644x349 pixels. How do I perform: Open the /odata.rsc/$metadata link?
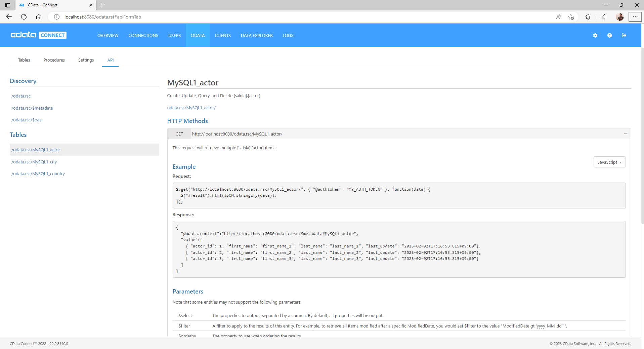tap(32, 108)
